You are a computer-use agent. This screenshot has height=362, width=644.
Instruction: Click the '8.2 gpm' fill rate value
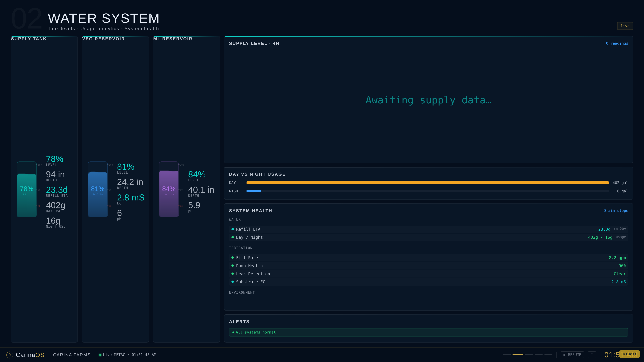tap(617, 258)
